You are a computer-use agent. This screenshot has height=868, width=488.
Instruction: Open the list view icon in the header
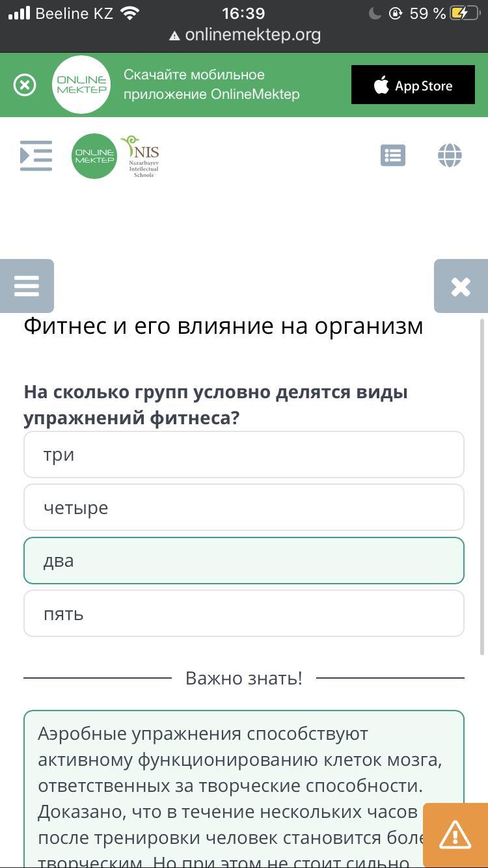[x=393, y=156]
